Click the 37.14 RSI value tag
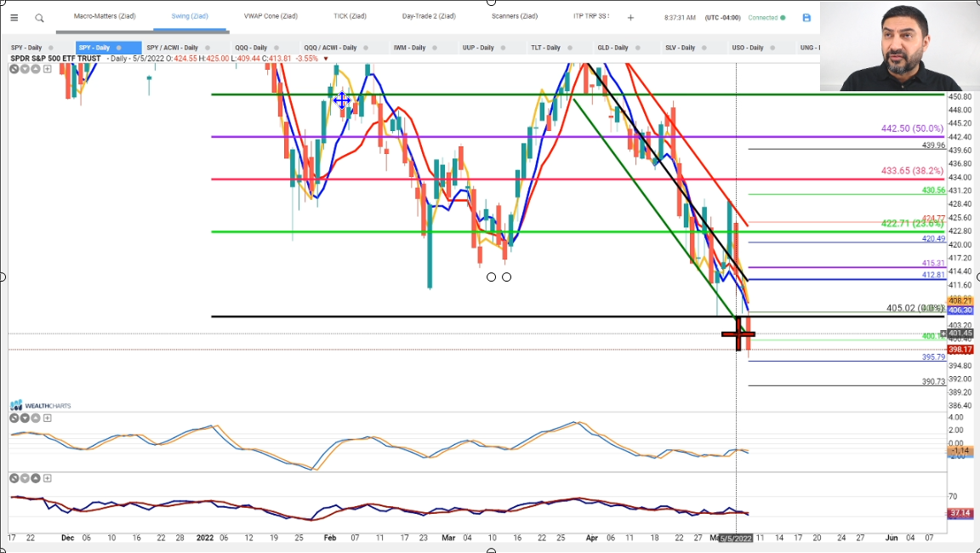This screenshot has height=553, width=980. click(x=960, y=514)
